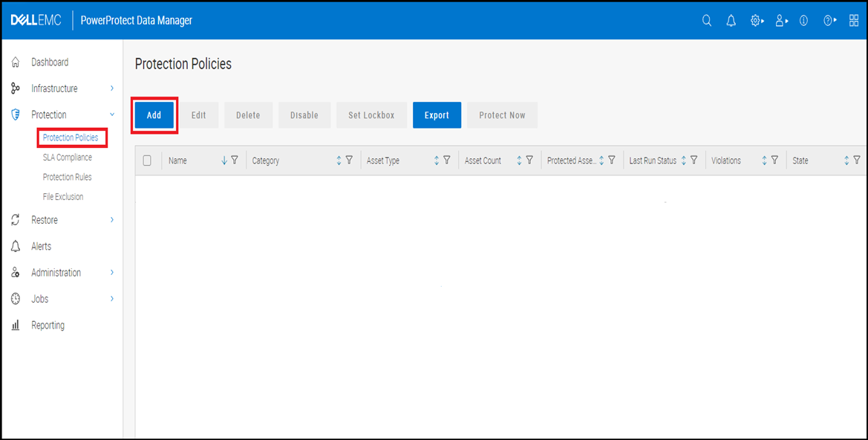This screenshot has width=868, height=440.
Task: Open Protection Rules submenu item
Action: [x=67, y=177]
